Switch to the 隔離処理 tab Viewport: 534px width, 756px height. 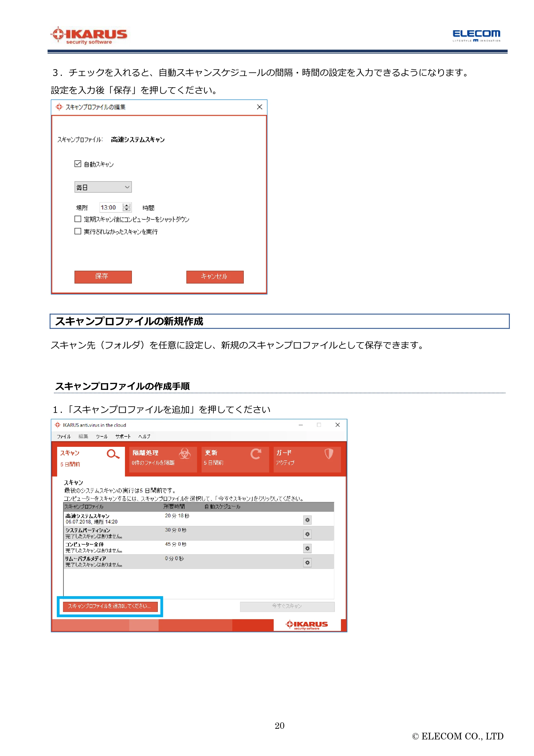pos(163,459)
